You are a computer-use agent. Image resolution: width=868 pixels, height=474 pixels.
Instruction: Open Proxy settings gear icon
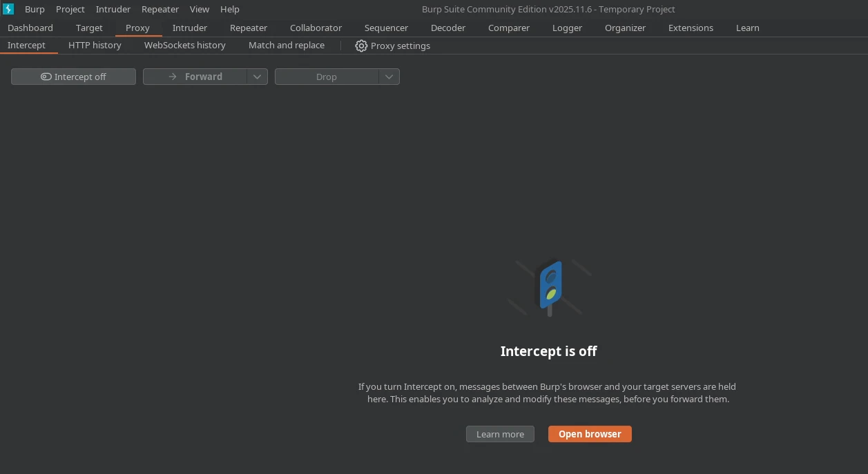tap(361, 46)
